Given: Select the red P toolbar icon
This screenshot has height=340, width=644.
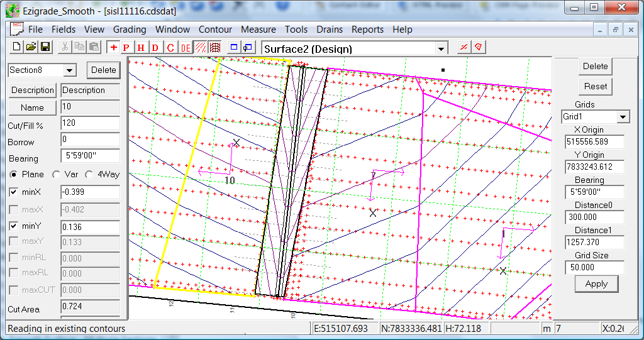Looking at the screenshot, I should tap(126, 48).
